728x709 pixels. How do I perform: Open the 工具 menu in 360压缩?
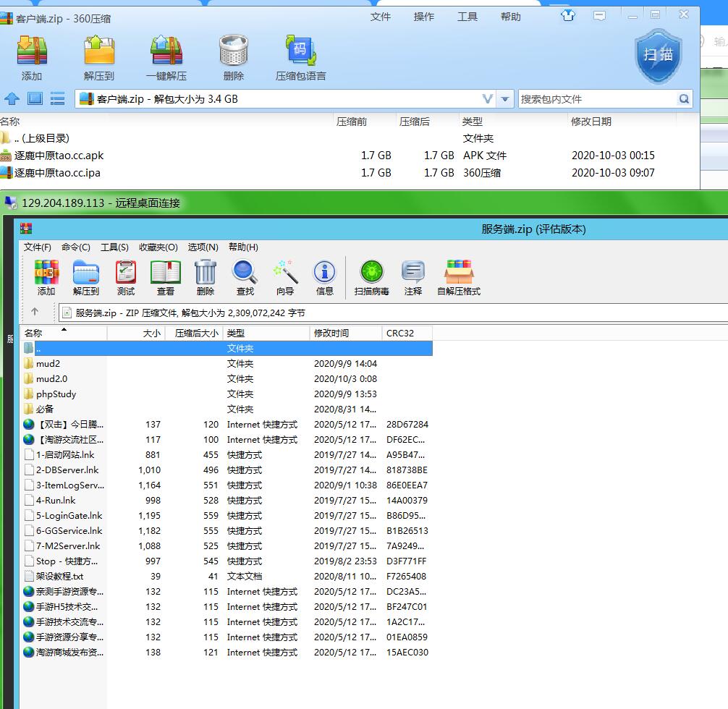(467, 17)
